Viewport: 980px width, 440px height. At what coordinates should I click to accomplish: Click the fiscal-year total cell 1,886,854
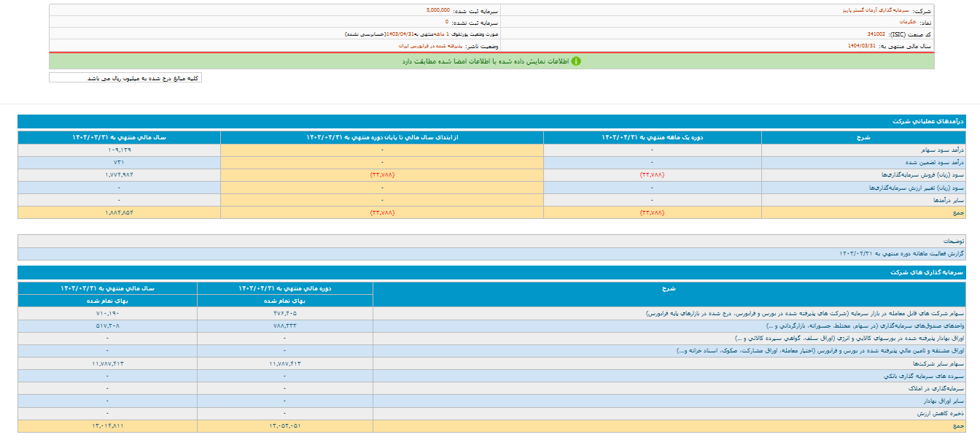119,212
